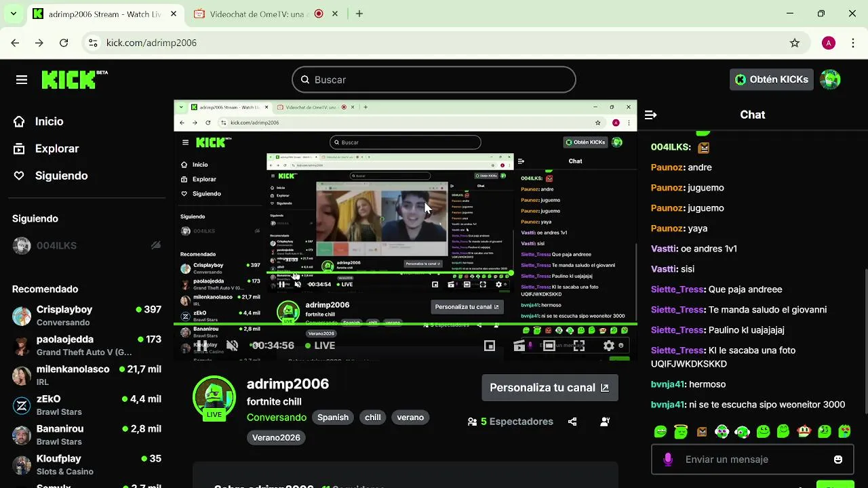Close the adrimp2006 Stream tab

coord(174,14)
